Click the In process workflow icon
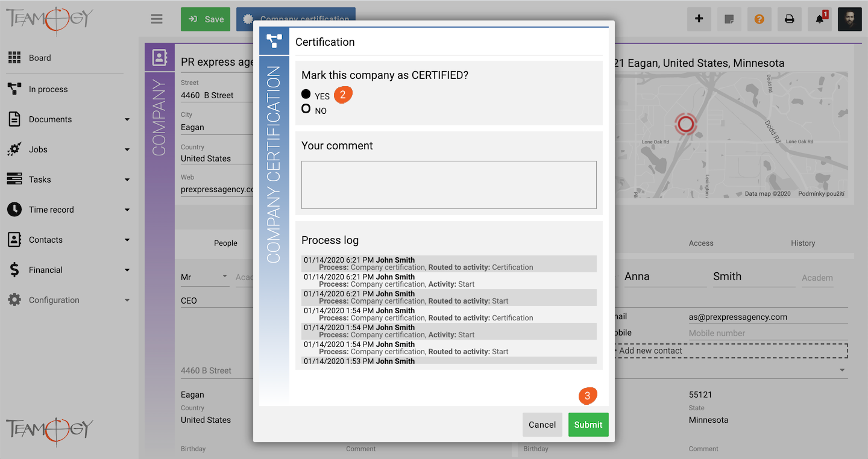Image resolution: width=868 pixels, height=459 pixels. (14, 89)
